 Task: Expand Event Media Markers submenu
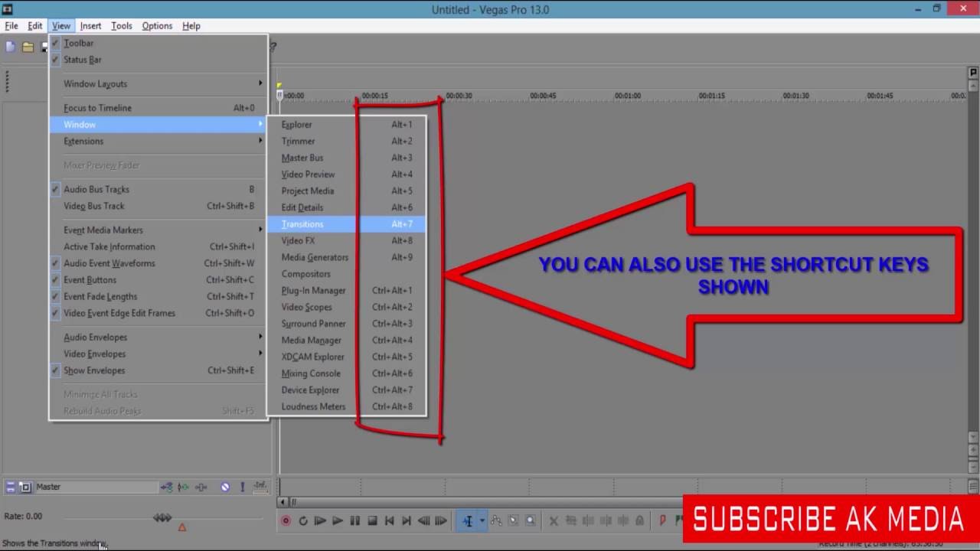tap(158, 230)
